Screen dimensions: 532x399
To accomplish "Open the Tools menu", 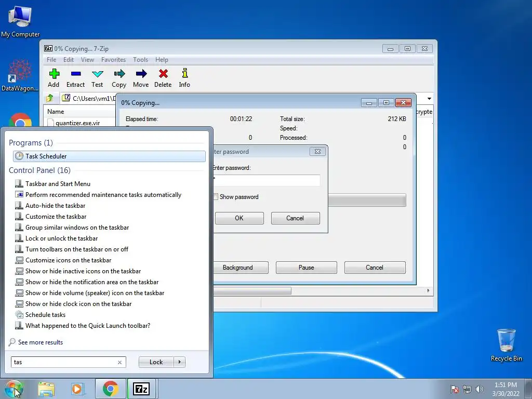I will 140,60.
